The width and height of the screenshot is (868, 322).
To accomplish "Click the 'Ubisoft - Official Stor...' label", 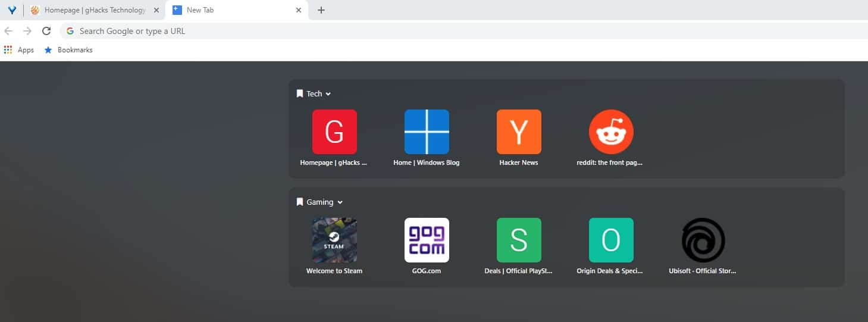I will (x=703, y=271).
